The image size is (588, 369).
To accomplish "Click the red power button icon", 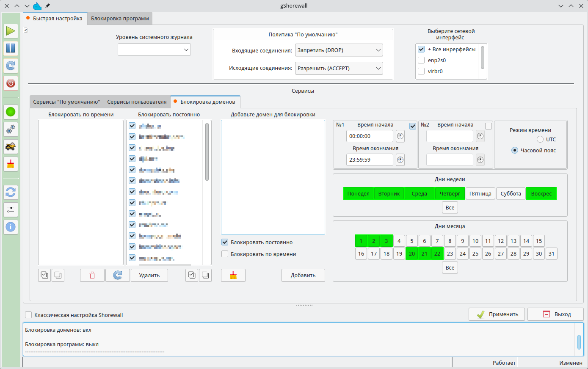I will point(11,83).
